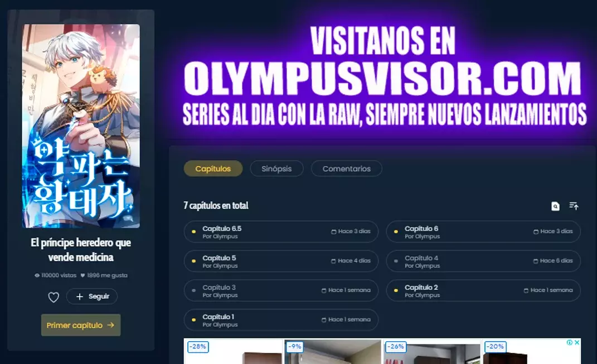Image resolution: width=597 pixels, height=364 pixels.
Task: Open Capítulo 6.5
Action: point(281,232)
